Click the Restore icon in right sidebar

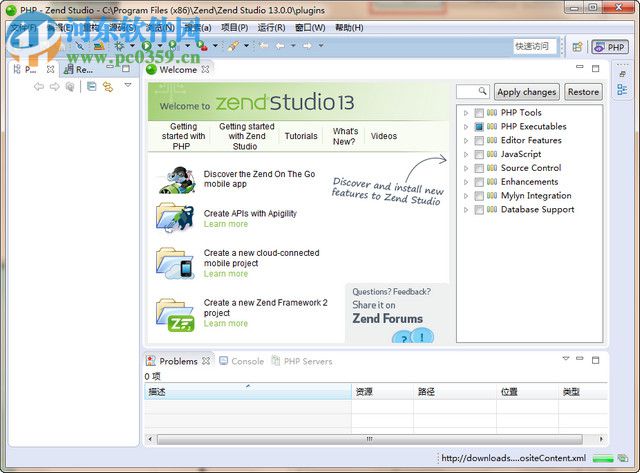tap(622, 74)
